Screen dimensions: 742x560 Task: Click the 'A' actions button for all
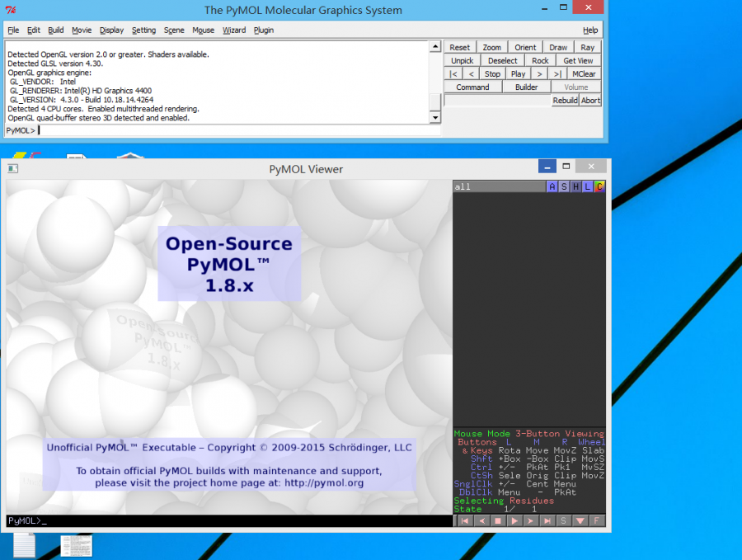(552, 186)
